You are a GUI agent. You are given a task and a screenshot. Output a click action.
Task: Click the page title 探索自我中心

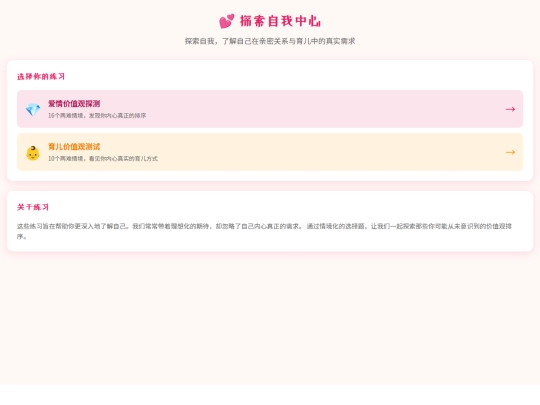tap(280, 21)
